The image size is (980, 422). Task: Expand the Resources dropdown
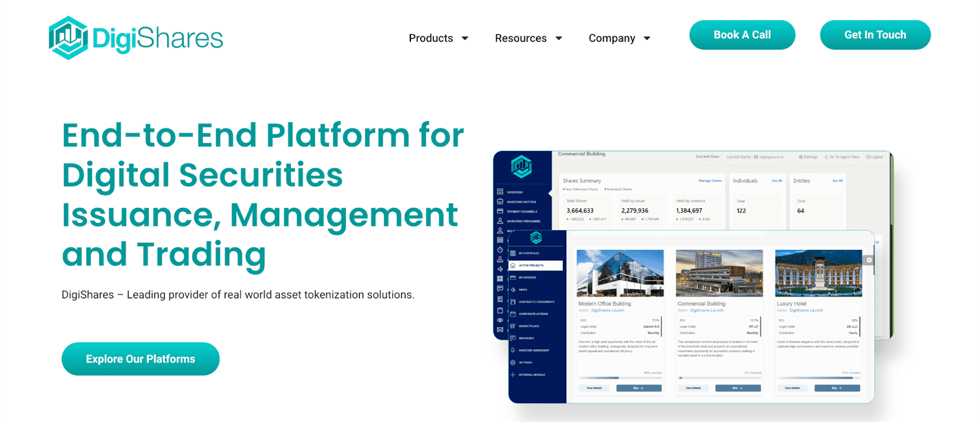coord(529,38)
